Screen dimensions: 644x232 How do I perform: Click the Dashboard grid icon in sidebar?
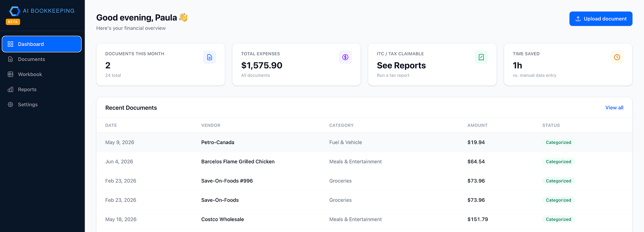pyautogui.click(x=10, y=44)
